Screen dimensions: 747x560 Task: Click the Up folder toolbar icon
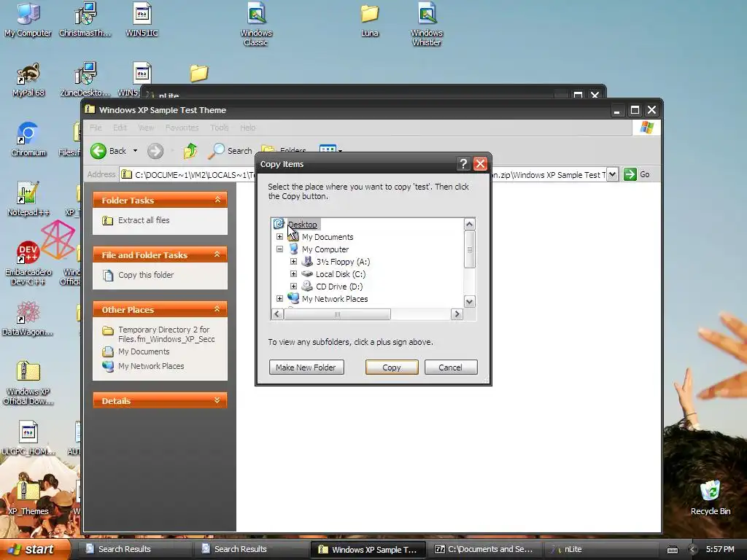[190, 151]
